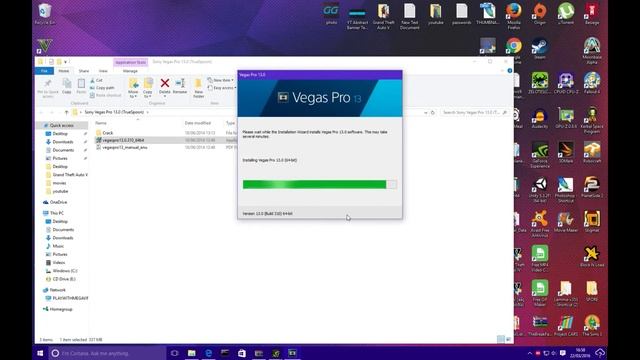Click Cut in the Clipboard group
The width and height of the screenshot is (640, 360).
(x=97, y=80)
